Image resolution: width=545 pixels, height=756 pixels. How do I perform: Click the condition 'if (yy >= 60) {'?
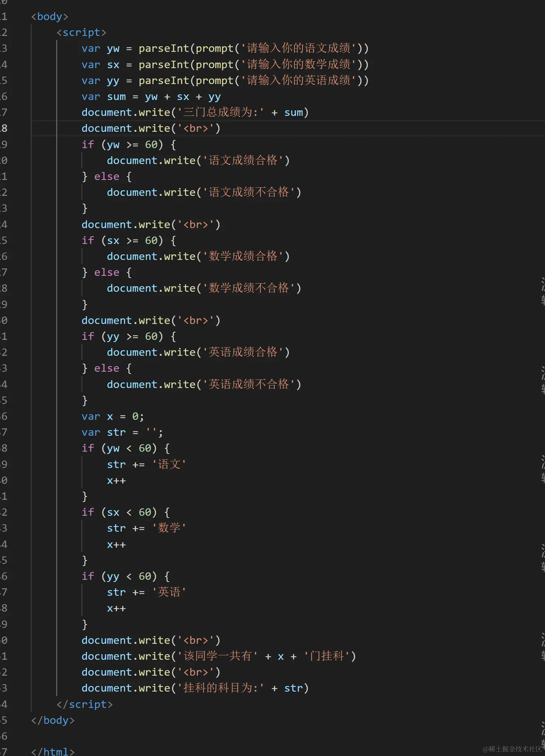click(x=129, y=336)
